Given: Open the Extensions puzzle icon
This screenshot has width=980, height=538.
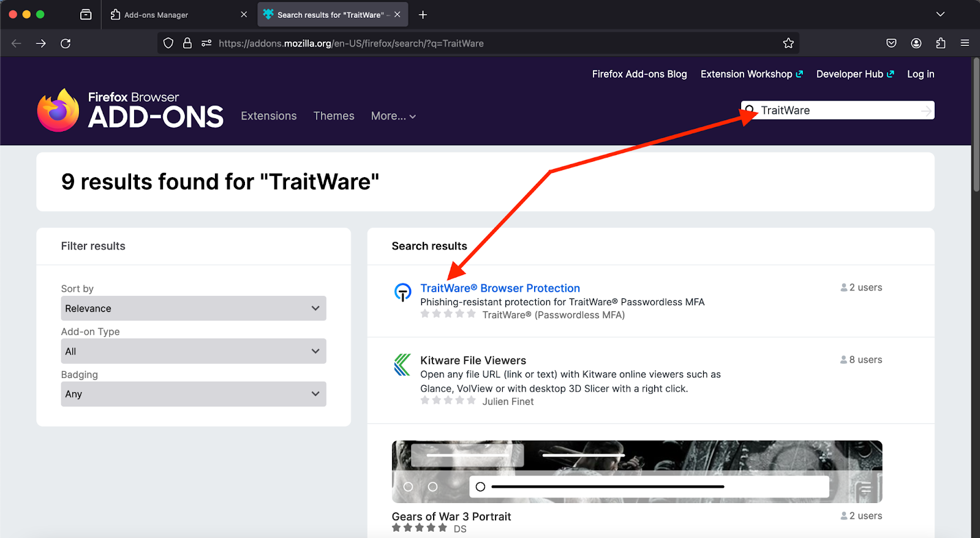Looking at the screenshot, I should tap(941, 44).
